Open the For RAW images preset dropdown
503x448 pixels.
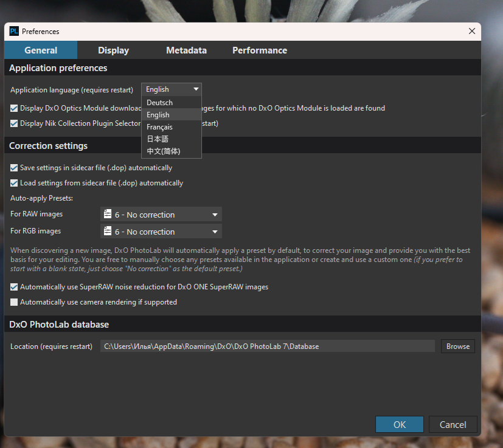[x=161, y=215]
